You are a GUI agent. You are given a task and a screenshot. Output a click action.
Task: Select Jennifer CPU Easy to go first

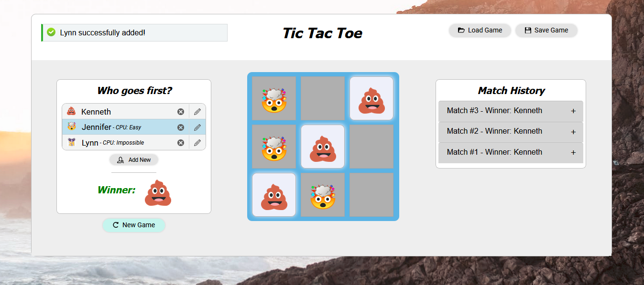click(134, 127)
